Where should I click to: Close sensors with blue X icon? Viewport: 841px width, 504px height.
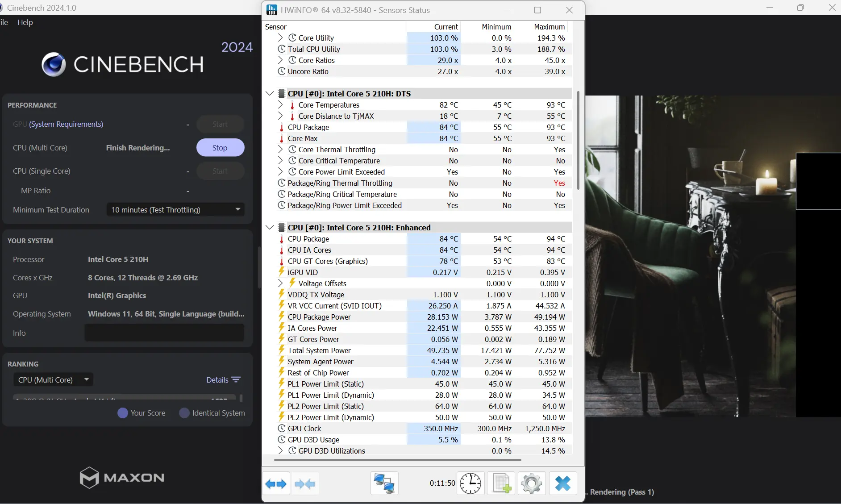click(562, 483)
